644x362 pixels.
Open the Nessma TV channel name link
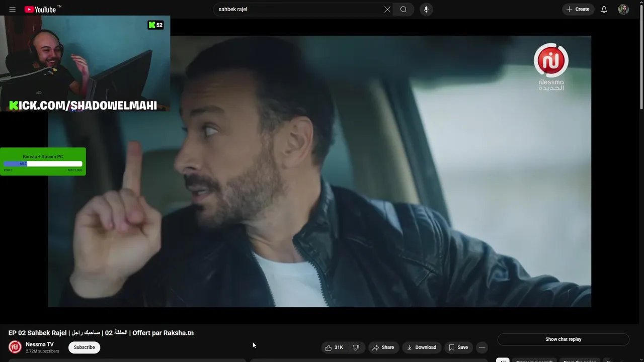tap(39, 344)
